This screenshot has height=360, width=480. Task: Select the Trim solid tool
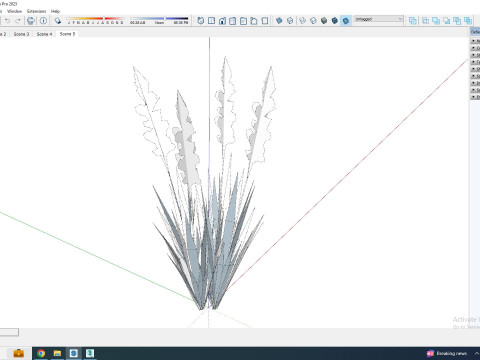[457, 21]
